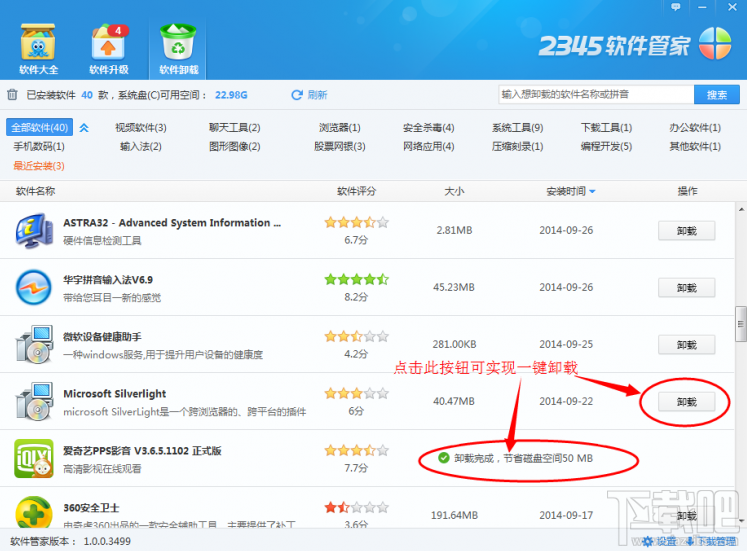
Task: Click the green star rating for 华宇拼音输入法
Action: [356, 280]
